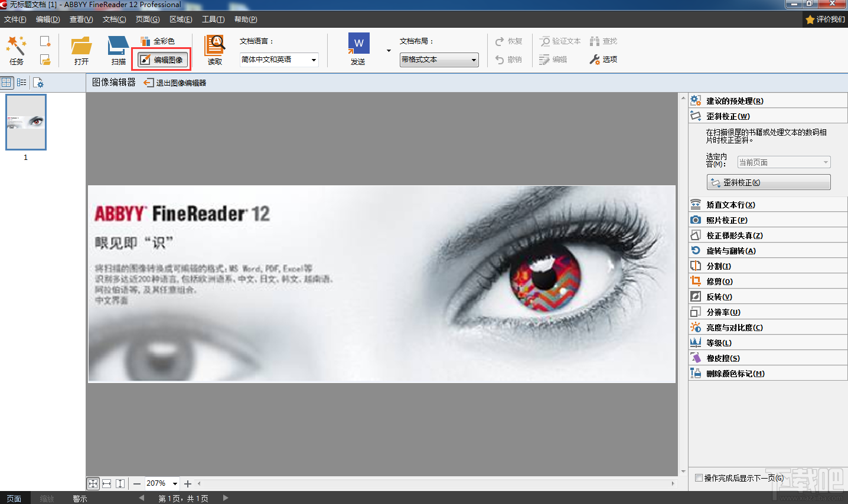The width and height of the screenshot is (848, 504).
Task: Expand the 照片校正(P) section
Action: [768, 220]
